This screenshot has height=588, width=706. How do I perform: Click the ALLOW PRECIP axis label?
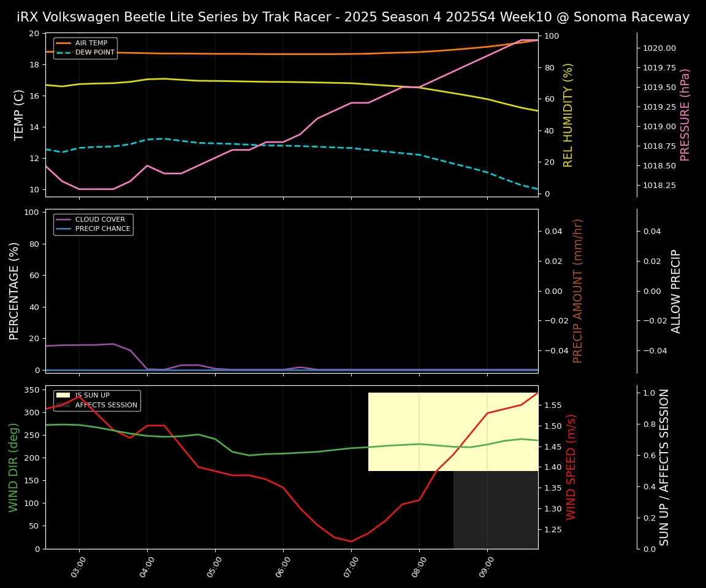pos(676,290)
